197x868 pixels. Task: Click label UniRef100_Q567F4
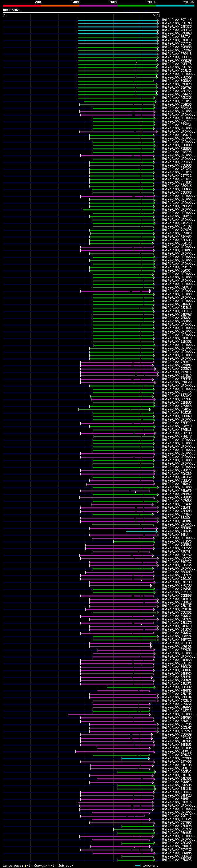click(x=176, y=122)
